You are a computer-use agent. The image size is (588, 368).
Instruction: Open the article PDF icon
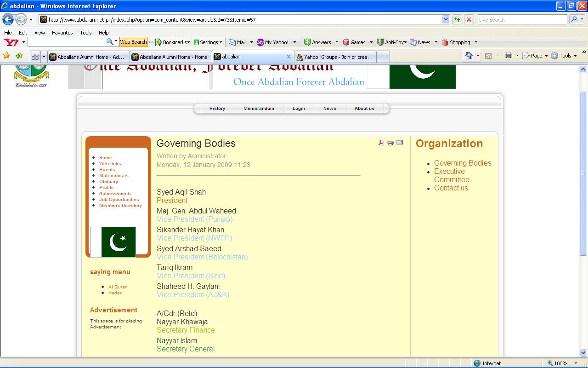coord(381,143)
